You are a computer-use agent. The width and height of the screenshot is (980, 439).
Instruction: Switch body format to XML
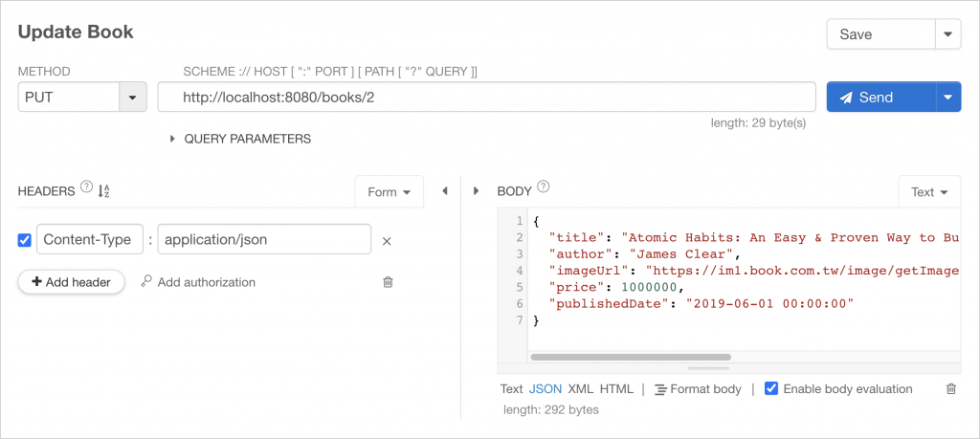[x=581, y=389]
